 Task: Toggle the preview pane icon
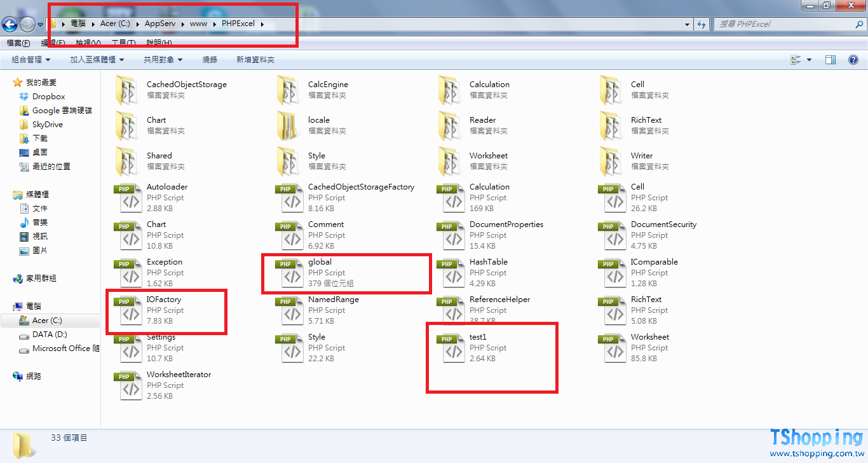click(830, 60)
